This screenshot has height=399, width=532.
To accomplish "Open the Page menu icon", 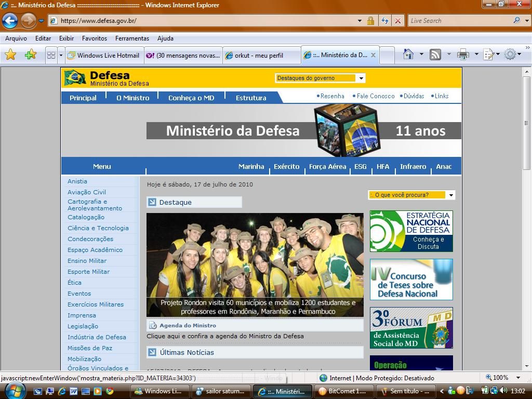I will [x=488, y=54].
